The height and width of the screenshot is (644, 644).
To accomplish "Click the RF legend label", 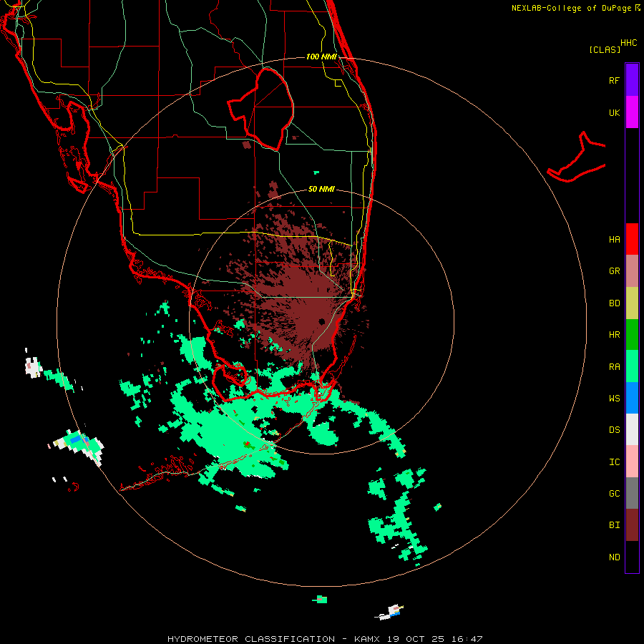I will click(x=614, y=80).
